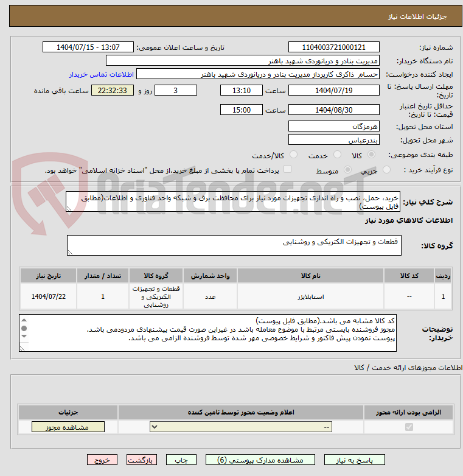Click the price validity time 15:00
This screenshot has width=463, height=476.
tap(242, 110)
